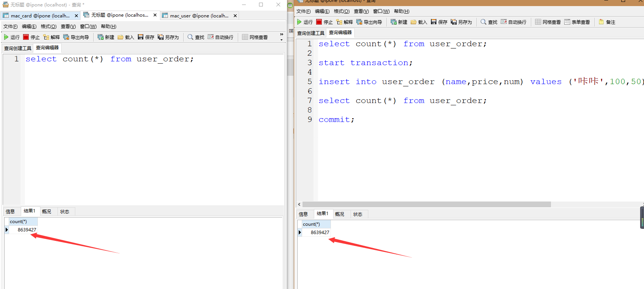
Task: Close the mac_user @ipone tab
Action: click(235, 16)
